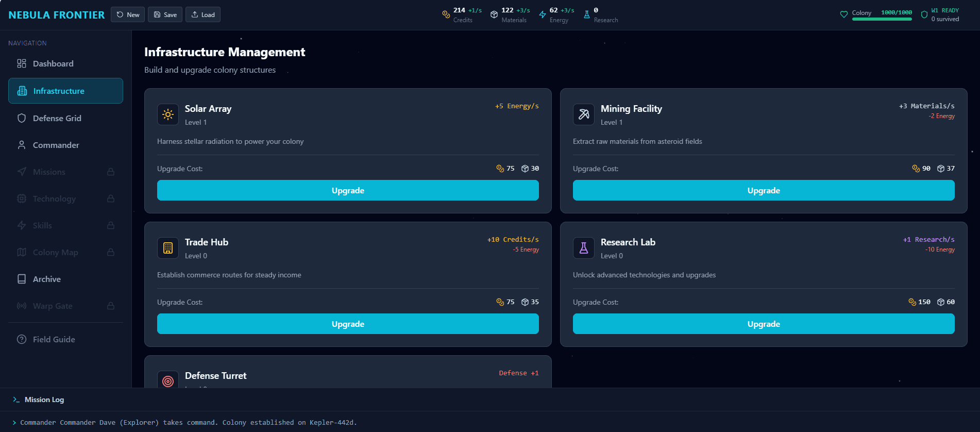980x432 pixels.
Task: Open the Field Guide
Action: point(65,339)
